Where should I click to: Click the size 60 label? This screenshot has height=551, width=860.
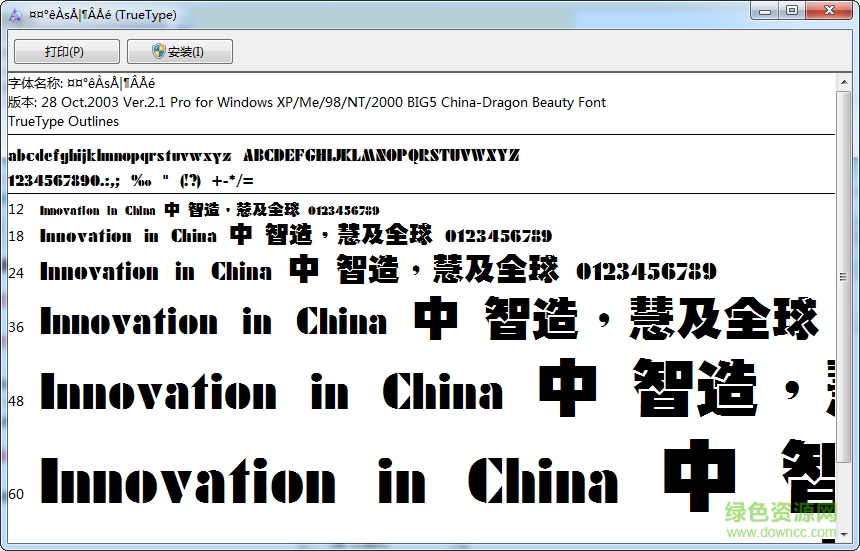pyautogui.click(x=16, y=494)
